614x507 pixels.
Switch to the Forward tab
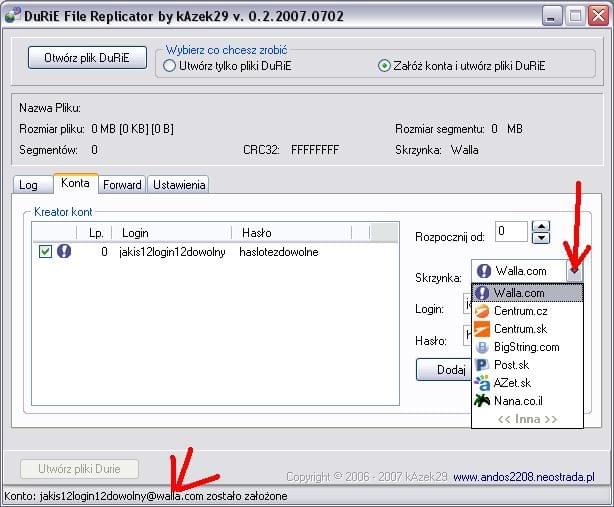pos(122,185)
